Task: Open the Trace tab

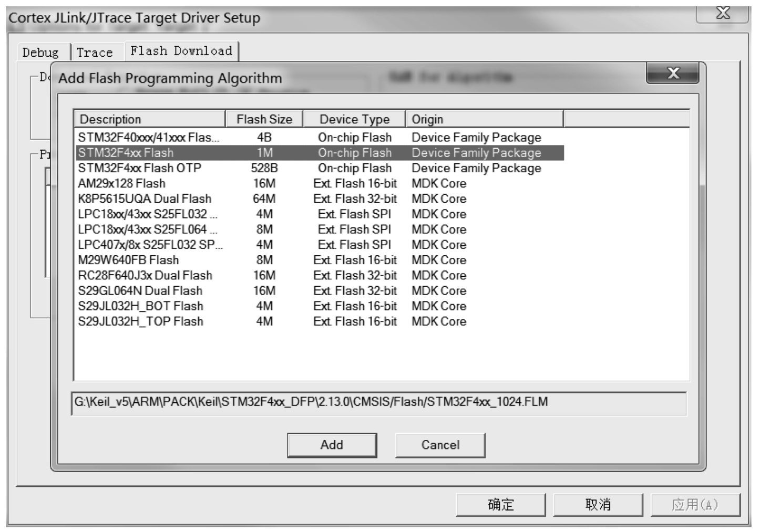Action: point(95,53)
